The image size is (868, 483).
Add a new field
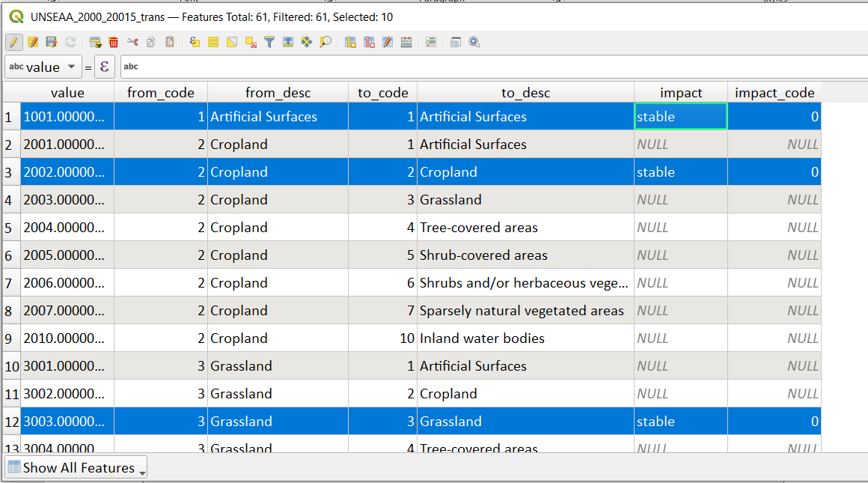350,42
